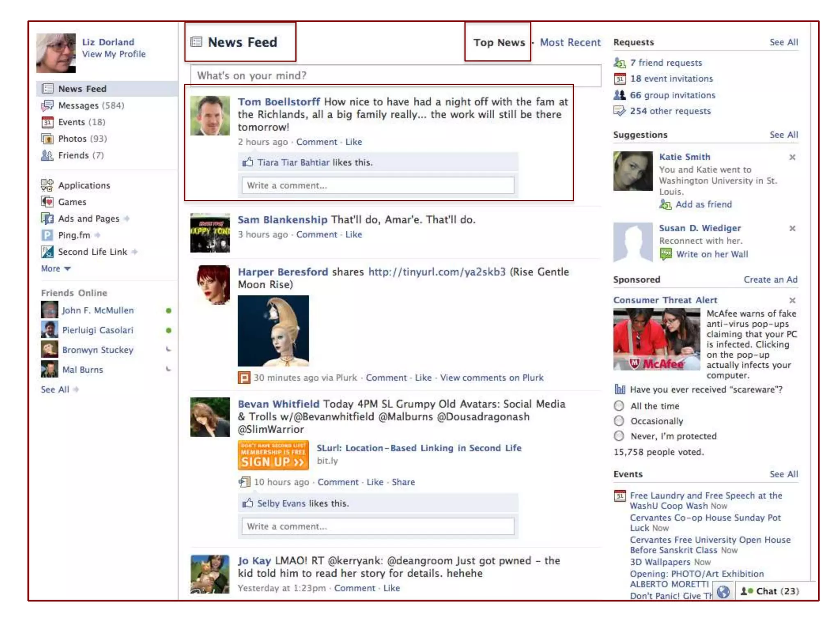Click thumbs-up icon beside Selby Evans
Viewport: 840px width, 630px height.
click(248, 503)
